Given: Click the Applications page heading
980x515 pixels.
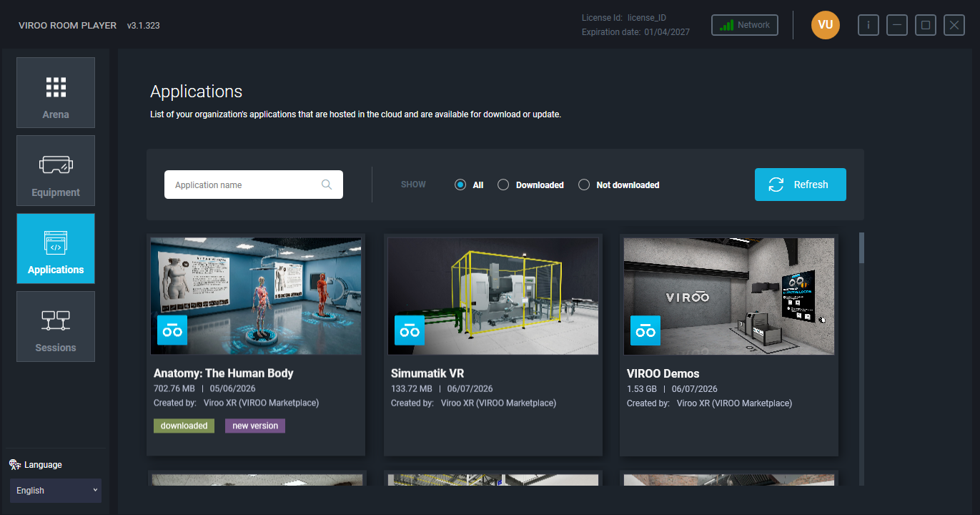Looking at the screenshot, I should coord(197,92).
